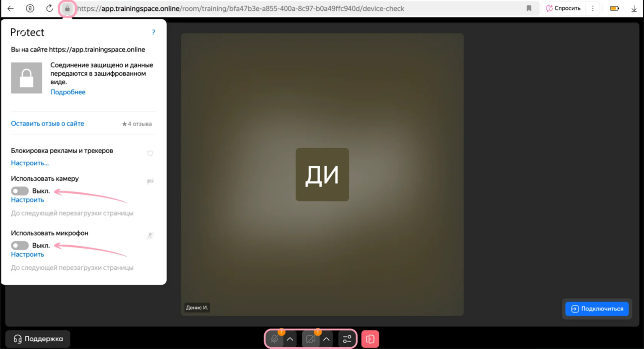The image size is (644, 349).
Task: Click the URL address field
Action: click(266, 8)
